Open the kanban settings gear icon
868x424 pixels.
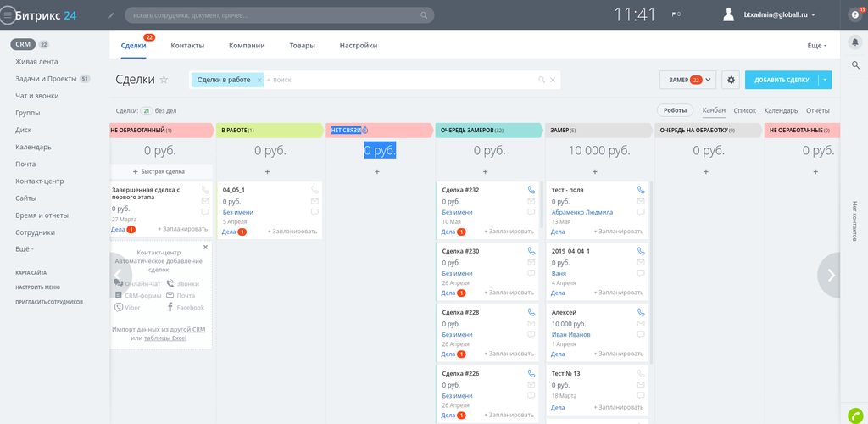coord(731,80)
